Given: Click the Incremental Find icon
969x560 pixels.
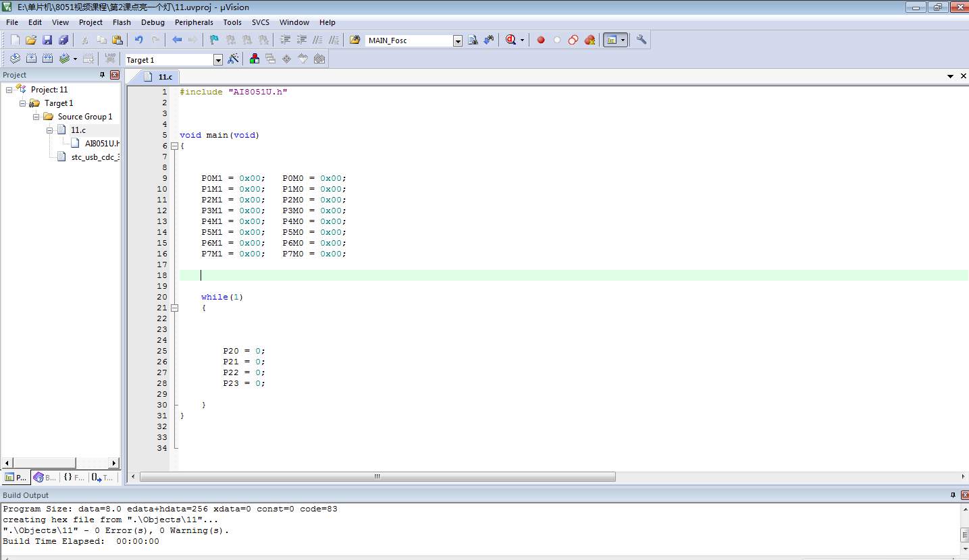Looking at the screenshot, I should click(x=489, y=40).
